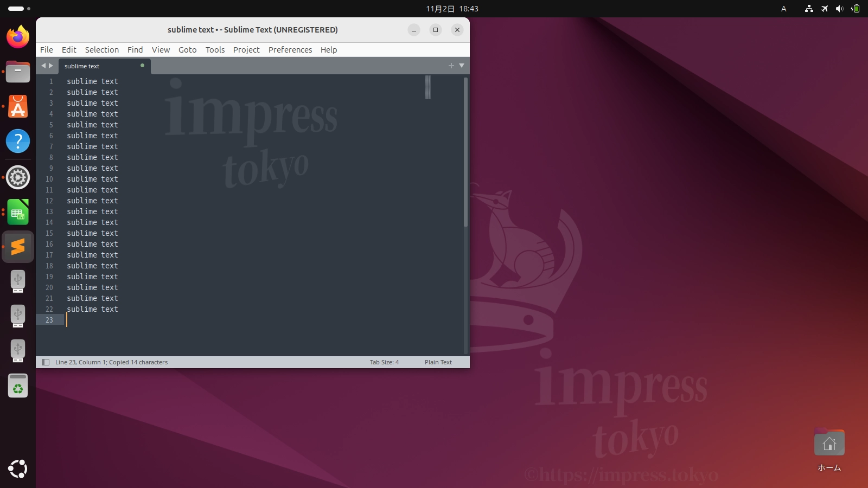The width and height of the screenshot is (868, 488).
Task: Add a new tab with the plus icon
Action: [451, 66]
